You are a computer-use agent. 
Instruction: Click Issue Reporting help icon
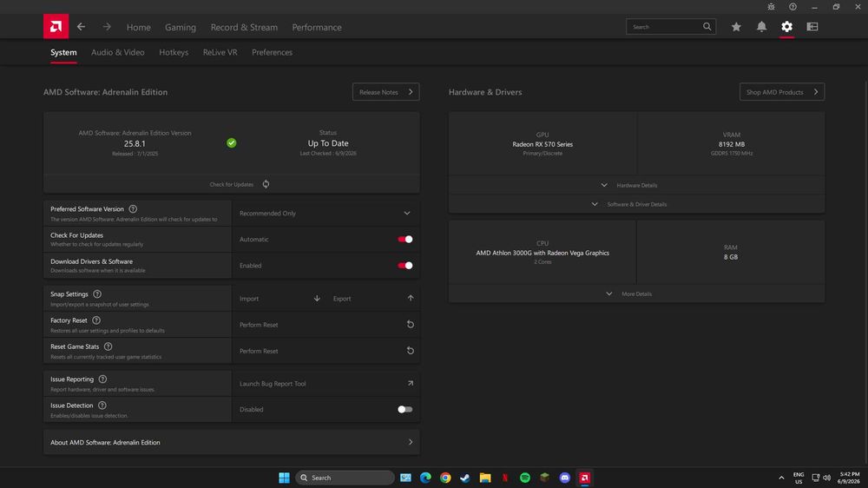point(102,379)
